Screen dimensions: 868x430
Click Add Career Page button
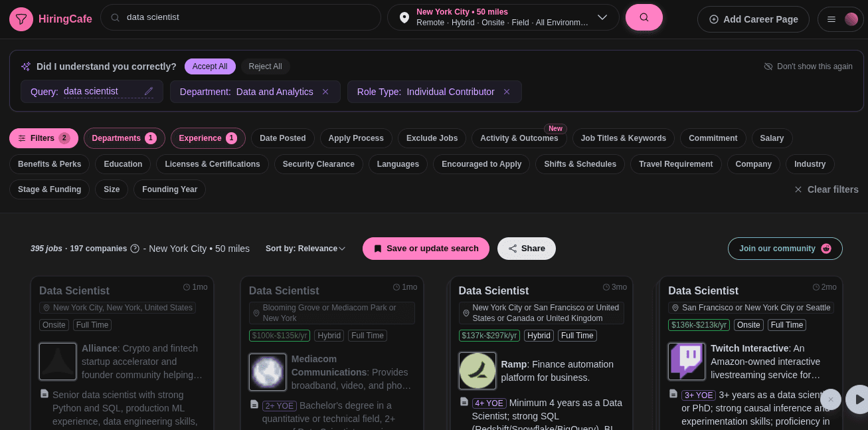(753, 19)
